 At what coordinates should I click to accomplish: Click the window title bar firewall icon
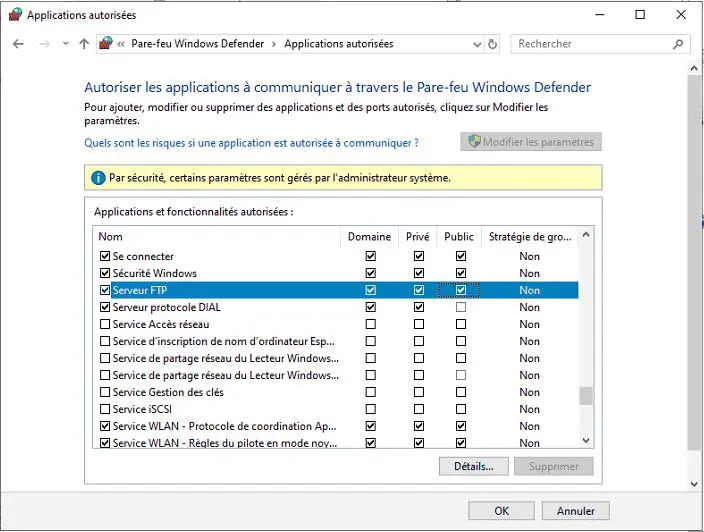[14, 15]
